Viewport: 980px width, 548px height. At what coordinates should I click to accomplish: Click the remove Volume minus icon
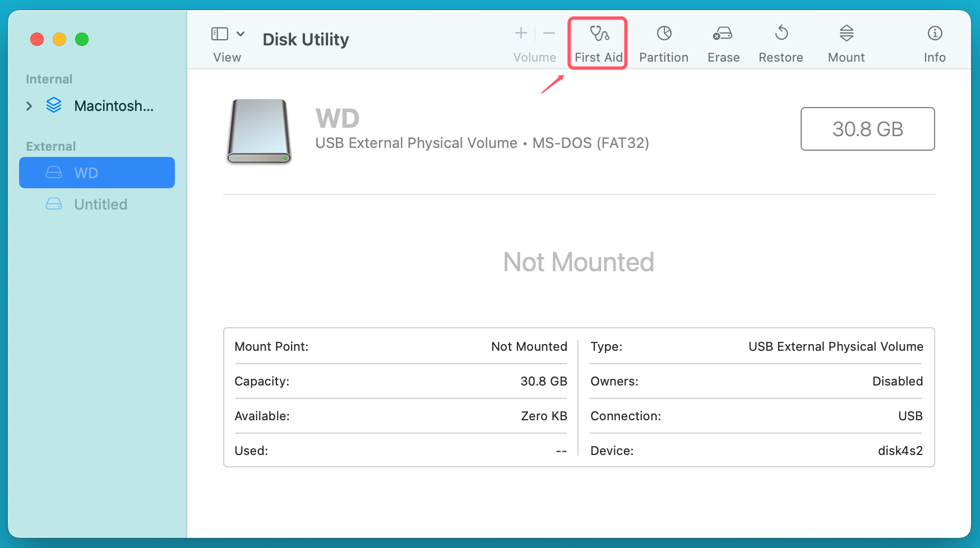[x=549, y=33]
